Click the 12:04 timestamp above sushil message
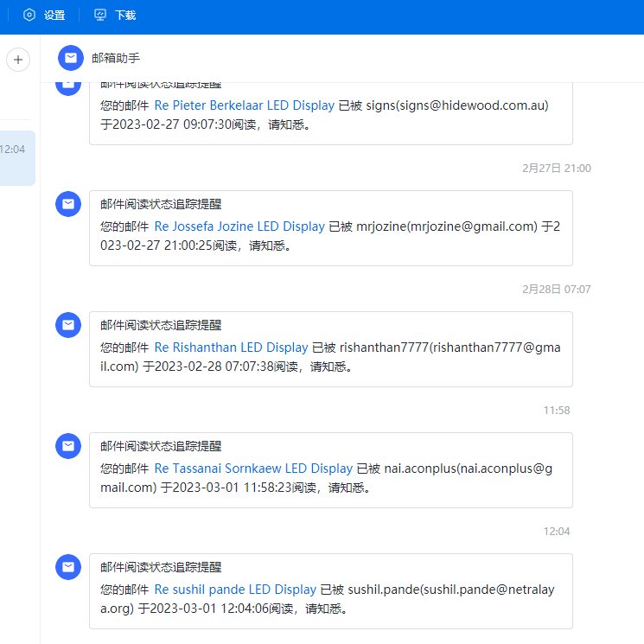The image size is (644, 644). [x=557, y=531]
